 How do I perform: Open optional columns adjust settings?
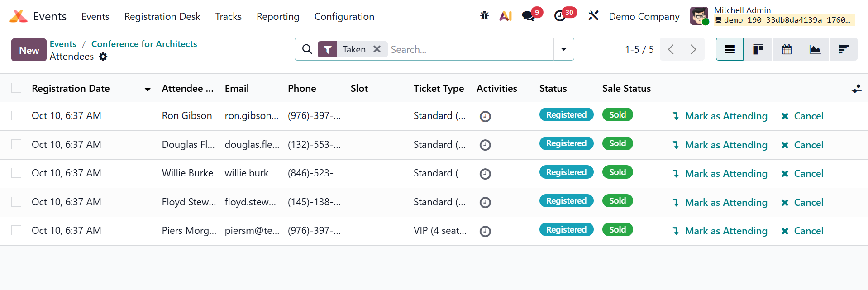tap(856, 89)
